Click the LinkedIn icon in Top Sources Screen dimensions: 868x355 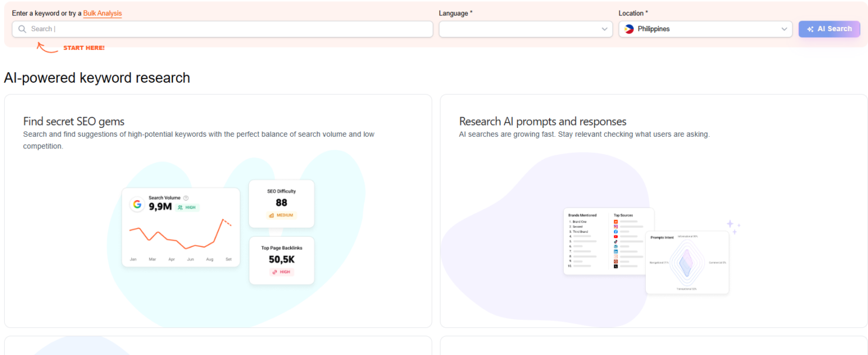tap(616, 251)
